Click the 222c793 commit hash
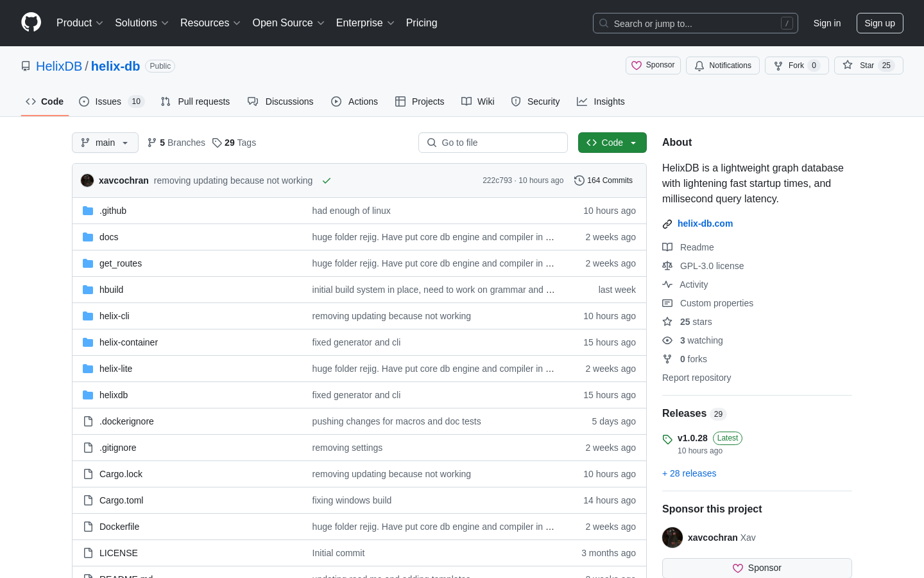Viewport: 924px width, 578px height. click(x=497, y=180)
